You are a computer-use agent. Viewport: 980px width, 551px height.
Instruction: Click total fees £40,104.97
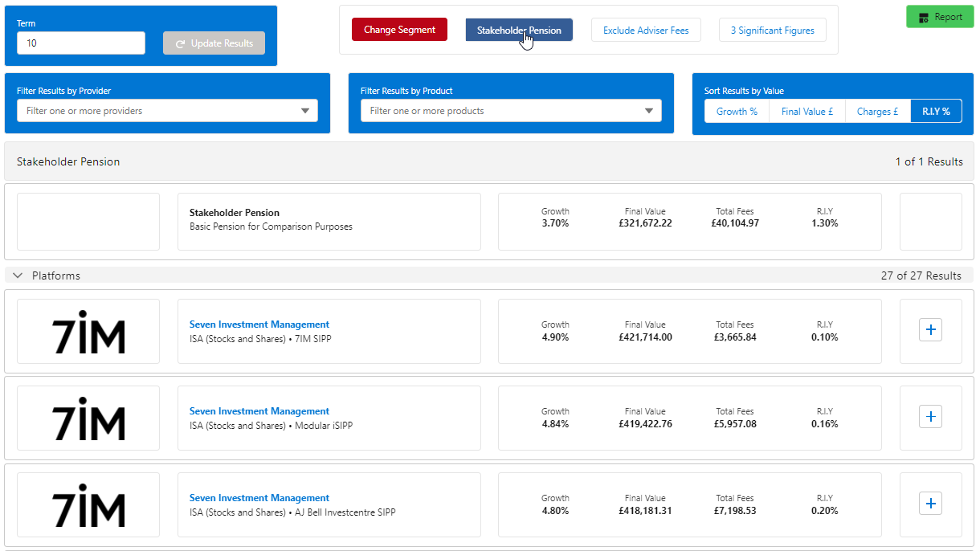click(735, 223)
